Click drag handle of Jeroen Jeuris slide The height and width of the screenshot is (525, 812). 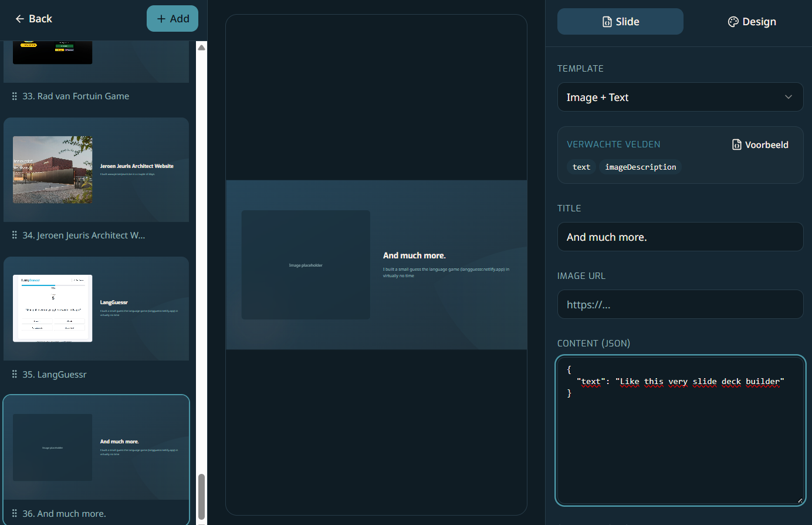[15, 235]
